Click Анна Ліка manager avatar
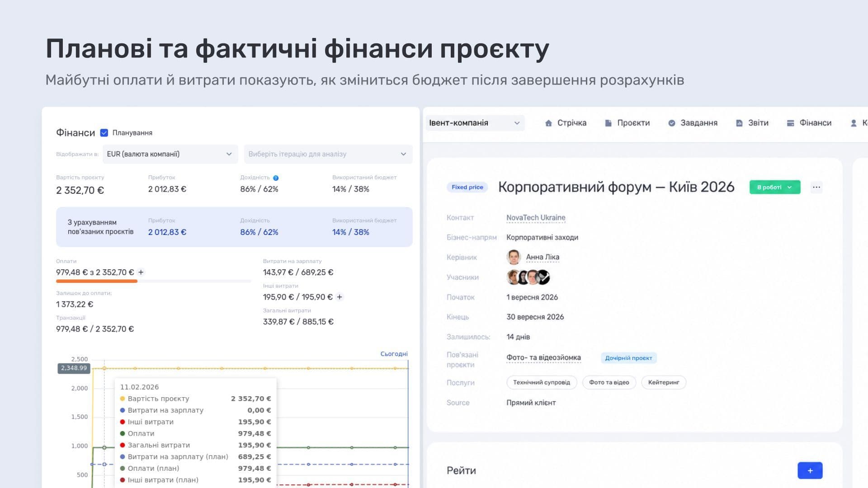Image resolution: width=868 pixels, height=488 pixels. coord(514,257)
